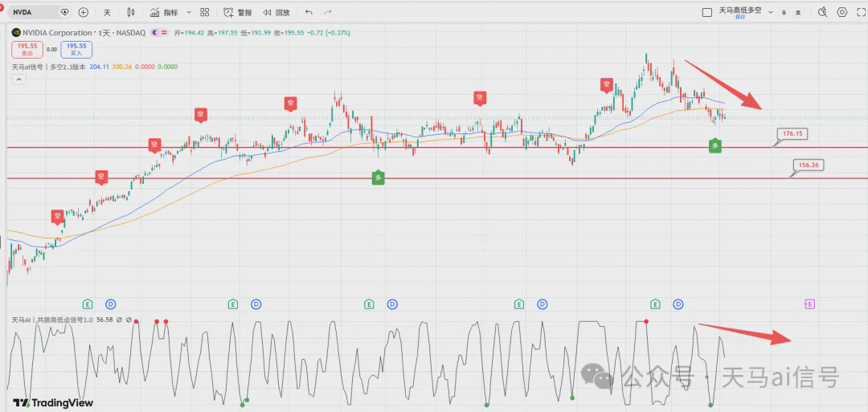868x412 pixels.
Task: Collapse the indicator legend with the chevron
Action: coord(18,80)
